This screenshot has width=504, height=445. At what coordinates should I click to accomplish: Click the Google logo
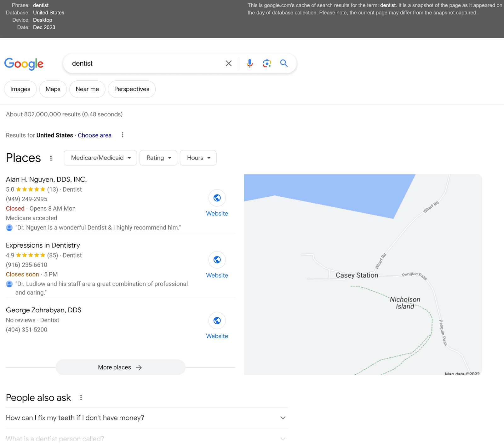(24, 64)
